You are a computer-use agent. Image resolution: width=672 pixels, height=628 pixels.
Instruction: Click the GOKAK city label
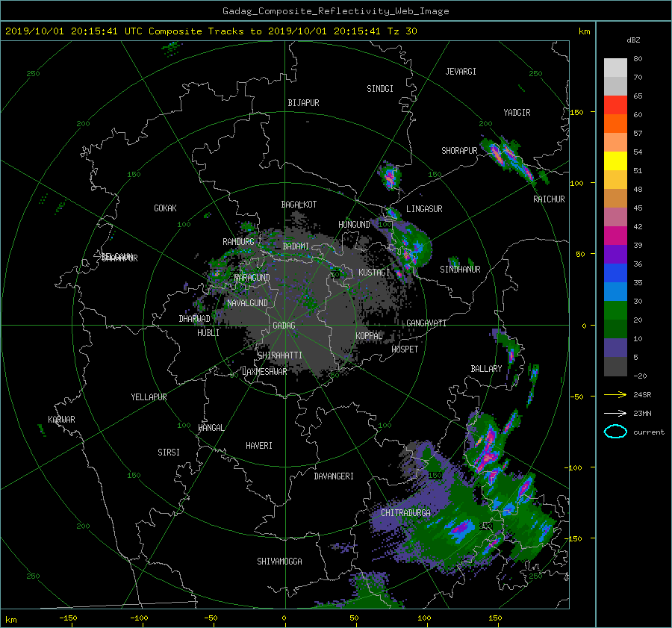(x=165, y=208)
